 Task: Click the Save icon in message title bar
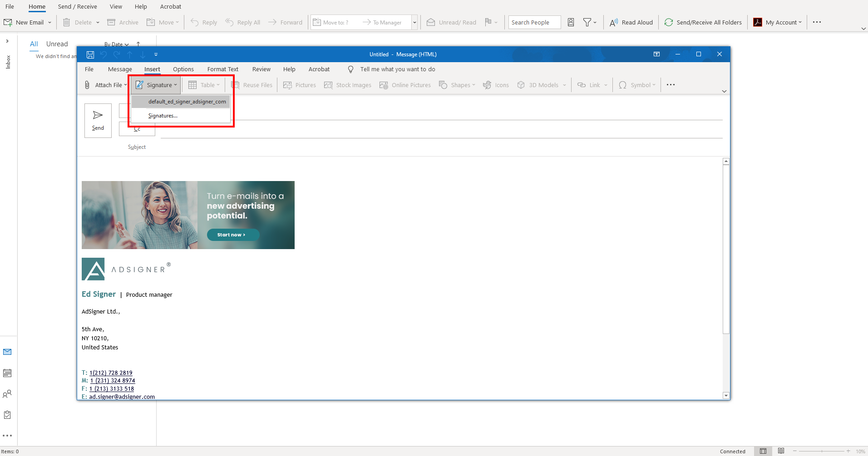click(x=90, y=54)
